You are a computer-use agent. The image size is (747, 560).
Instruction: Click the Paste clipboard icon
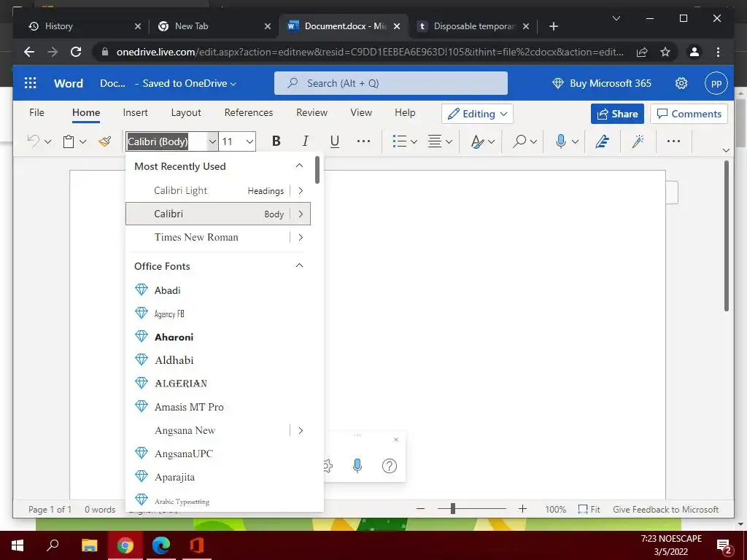(x=69, y=141)
